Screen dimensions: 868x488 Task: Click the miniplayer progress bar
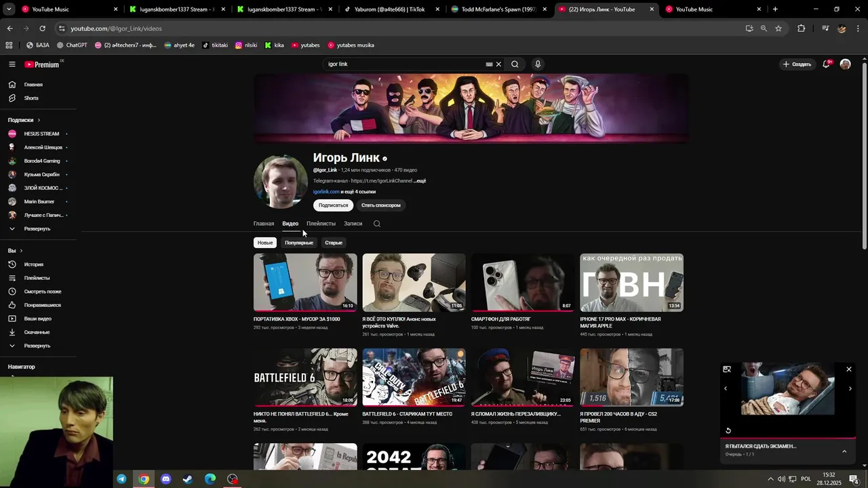tap(788, 439)
